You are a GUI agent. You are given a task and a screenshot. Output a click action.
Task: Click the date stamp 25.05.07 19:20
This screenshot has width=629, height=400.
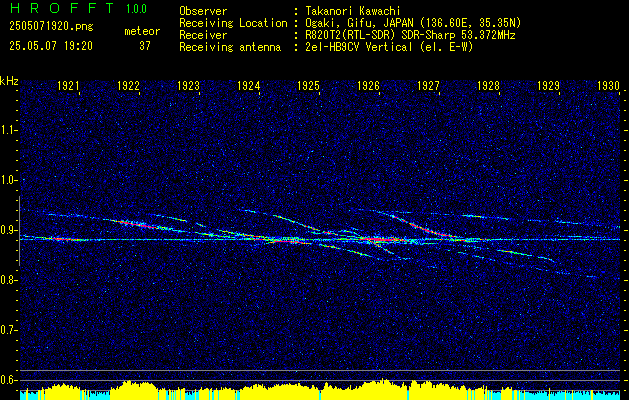point(51,46)
